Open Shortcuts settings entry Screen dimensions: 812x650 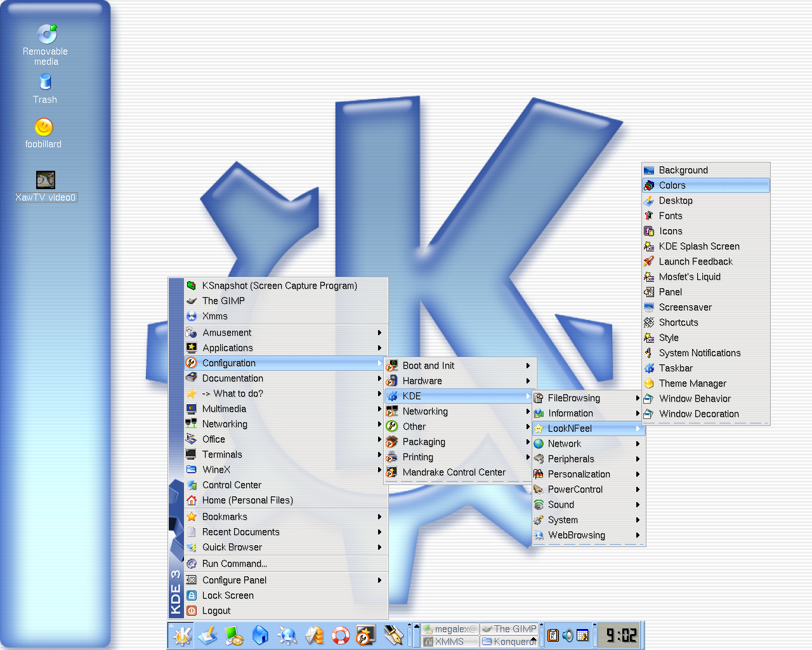tap(706, 322)
